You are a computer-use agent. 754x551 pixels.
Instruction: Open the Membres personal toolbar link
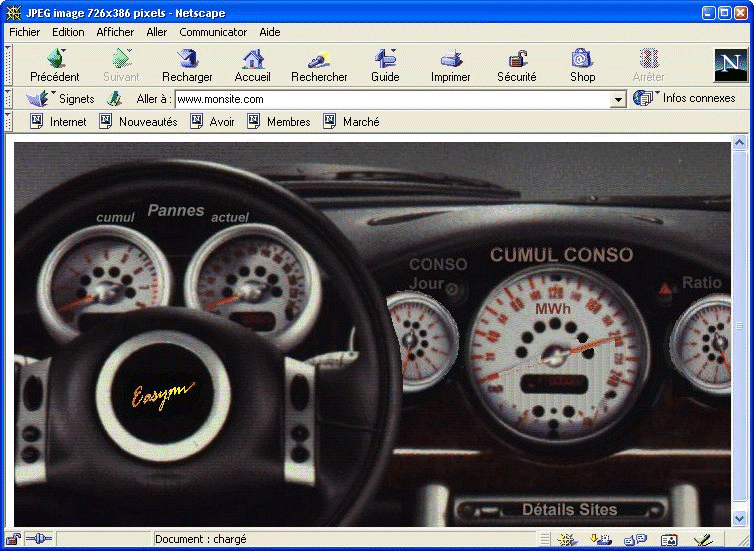pos(278,122)
